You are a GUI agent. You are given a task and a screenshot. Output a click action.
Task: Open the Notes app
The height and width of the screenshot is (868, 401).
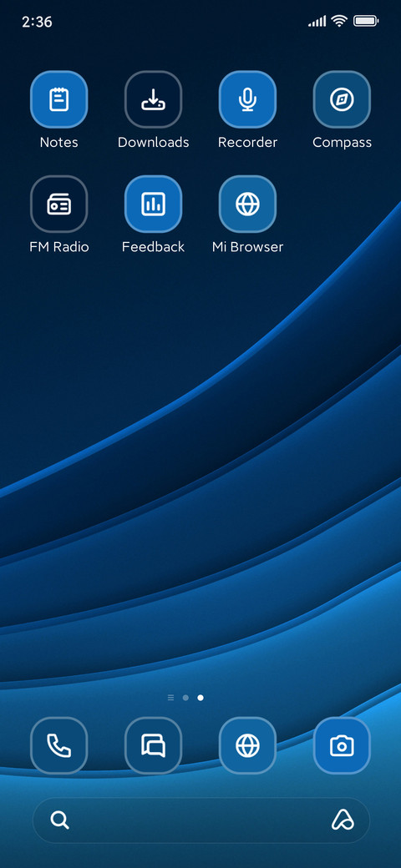pyautogui.click(x=58, y=99)
